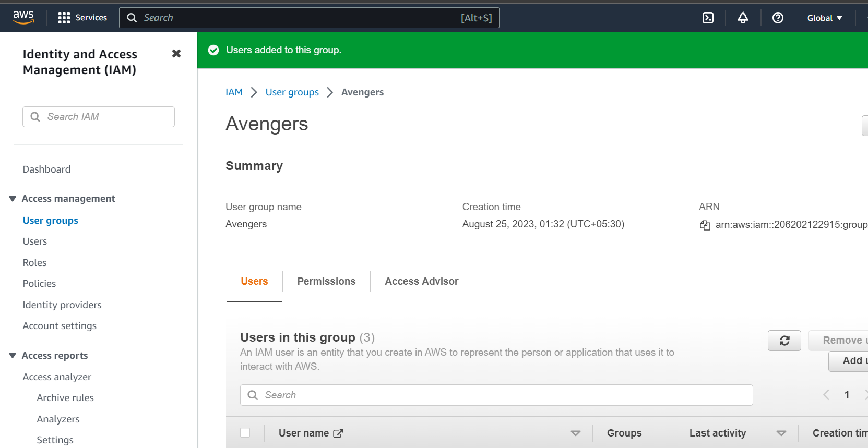Collapse the Access management section

coord(13,199)
